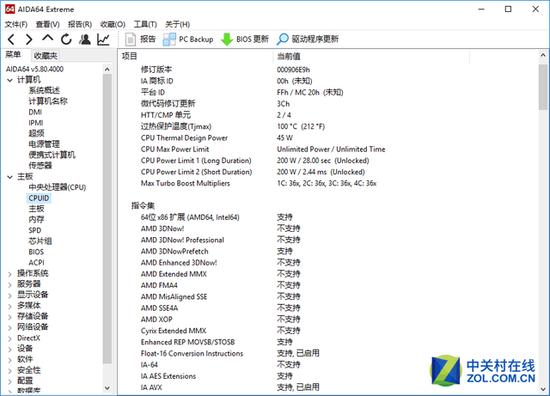Screen dimensions: 550x396
Task: Click the main list vertical scrollbar thumb
Action: (x=543, y=87)
